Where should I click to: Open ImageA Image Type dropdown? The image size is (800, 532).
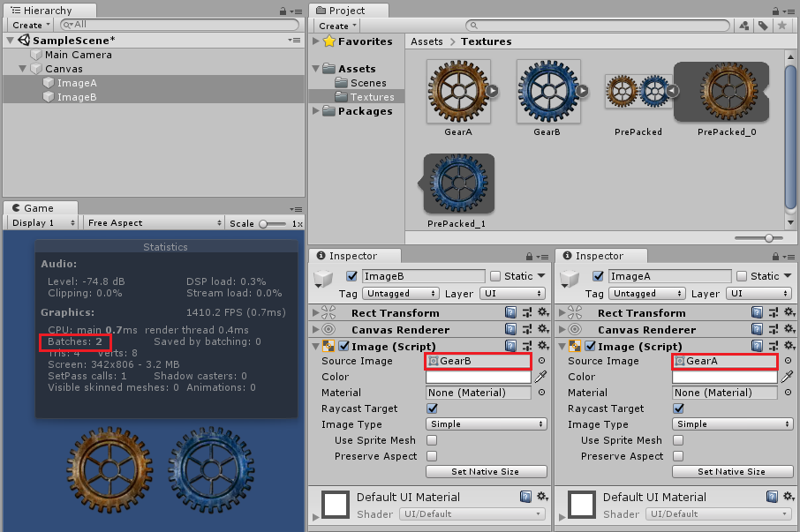[732, 424]
